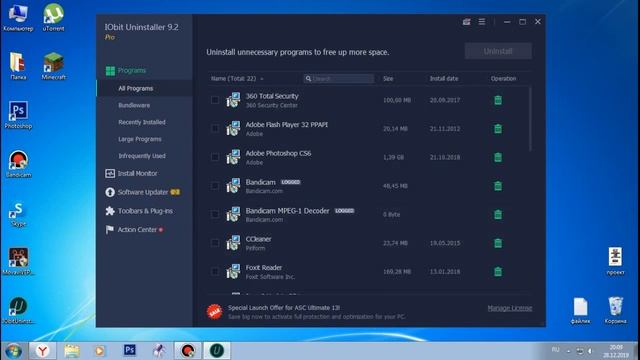Viewport: 640px width, 360px height.
Task: Click Photoshop icon in taskbar
Action: pyautogui.click(x=130, y=351)
